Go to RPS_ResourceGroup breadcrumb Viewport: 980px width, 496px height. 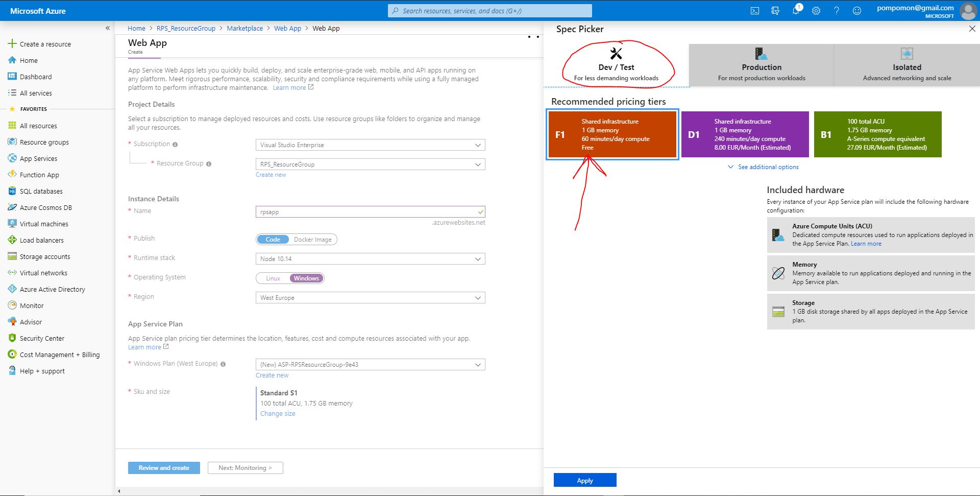pos(186,29)
